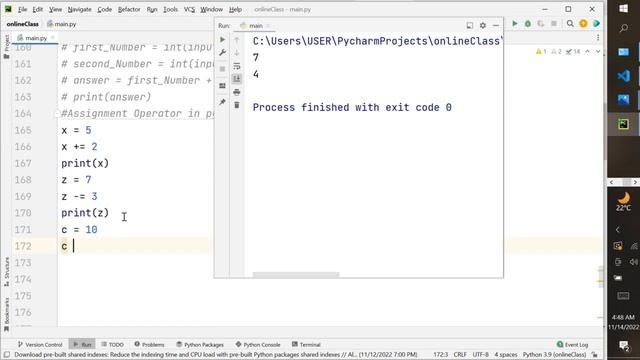Open the Navigate menu
The width and height of the screenshot is (640, 360).
pos(80,9)
